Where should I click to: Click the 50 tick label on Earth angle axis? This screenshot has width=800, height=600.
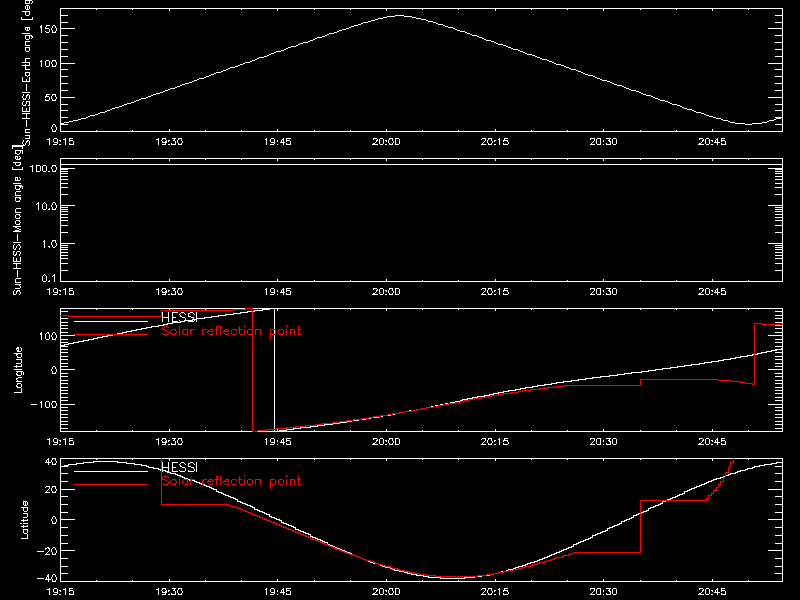(51, 97)
